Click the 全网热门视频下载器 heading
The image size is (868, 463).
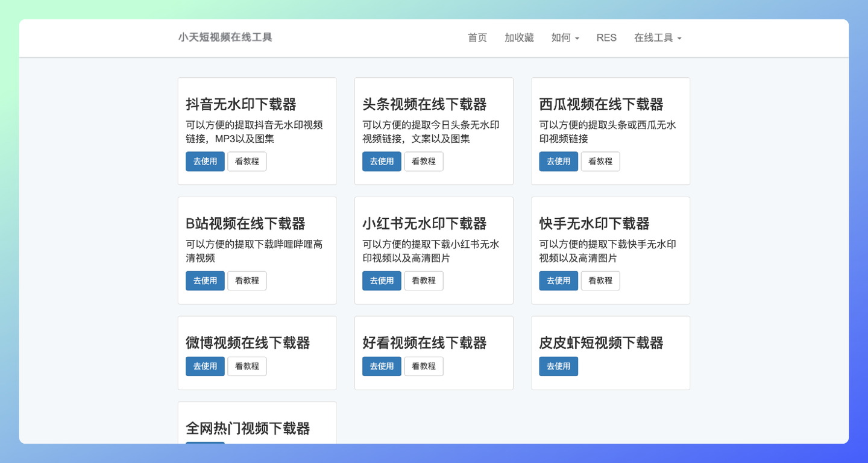248,429
